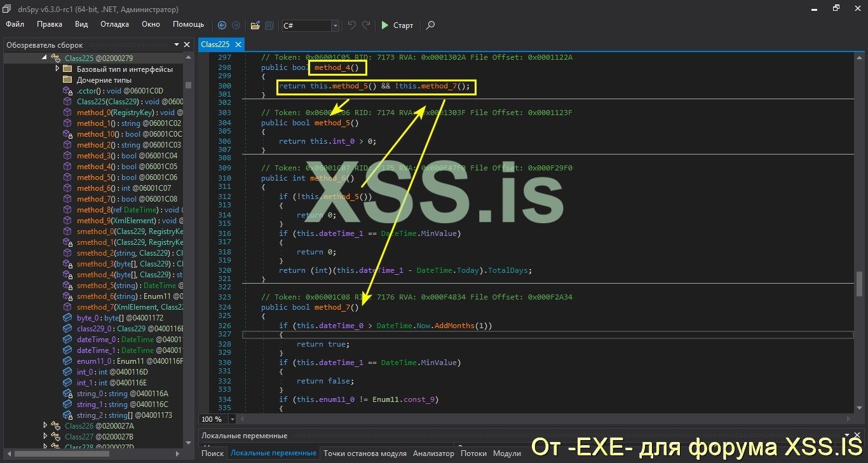Screen dimensions: 868x463
Task: Click the class229_0 field icon
Action: click(67, 328)
